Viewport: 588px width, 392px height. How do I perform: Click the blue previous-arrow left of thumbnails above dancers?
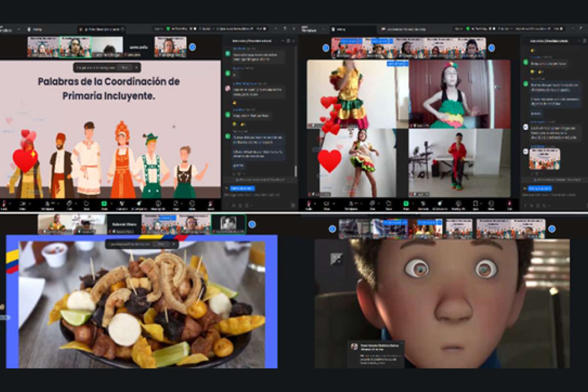[x=326, y=48]
